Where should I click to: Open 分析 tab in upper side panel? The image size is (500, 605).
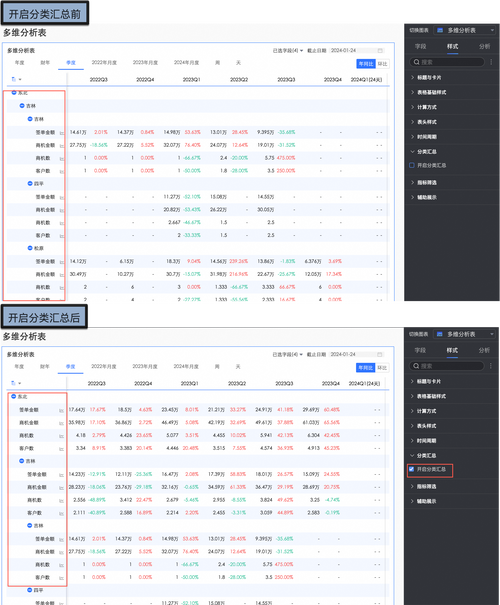point(485,46)
